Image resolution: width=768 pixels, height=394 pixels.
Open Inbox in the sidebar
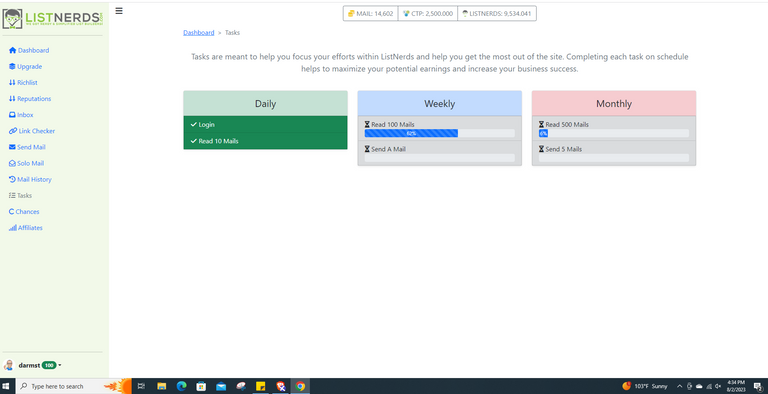point(21,115)
